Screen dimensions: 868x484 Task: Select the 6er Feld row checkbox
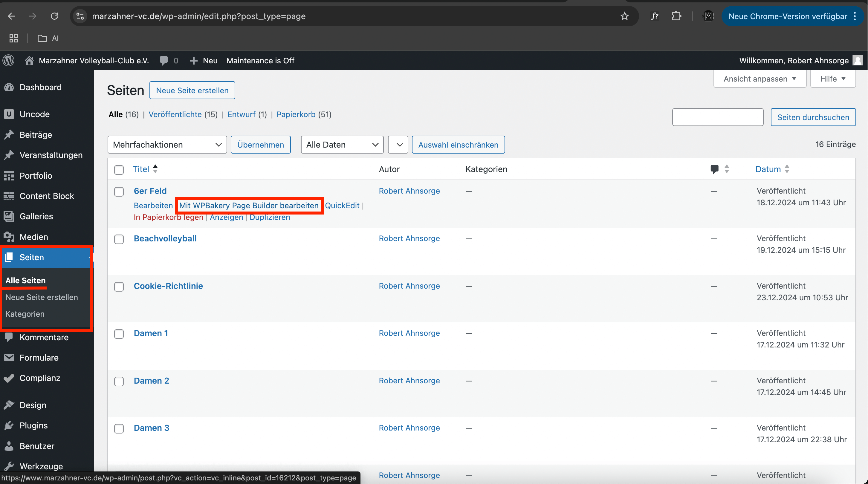coord(119,192)
